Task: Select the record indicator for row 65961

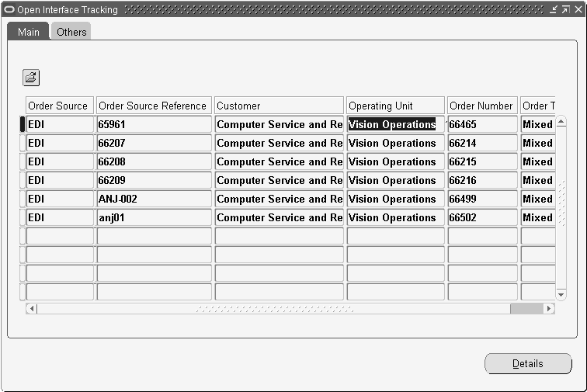Action: click(x=23, y=124)
